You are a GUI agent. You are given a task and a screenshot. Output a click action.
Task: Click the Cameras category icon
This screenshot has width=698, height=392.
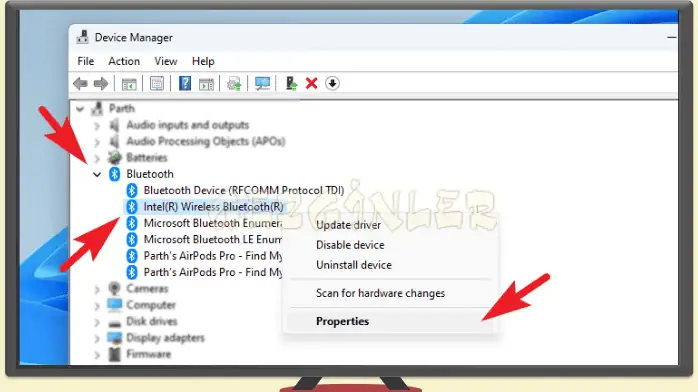coord(114,288)
